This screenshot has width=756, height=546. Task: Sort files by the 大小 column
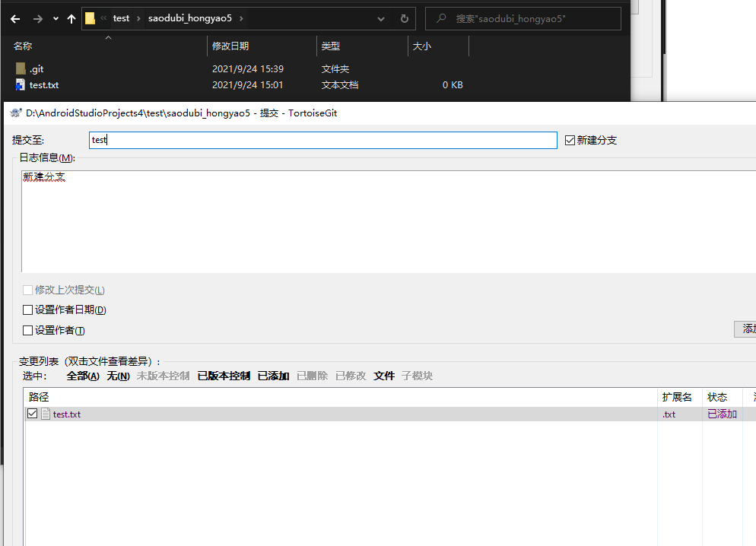pos(422,46)
